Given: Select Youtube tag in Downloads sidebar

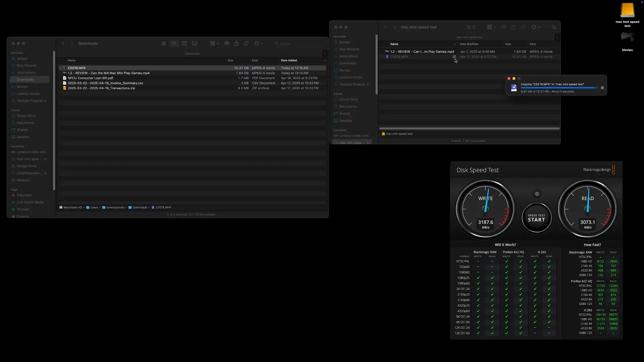Looking at the screenshot, I should (23, 209).
